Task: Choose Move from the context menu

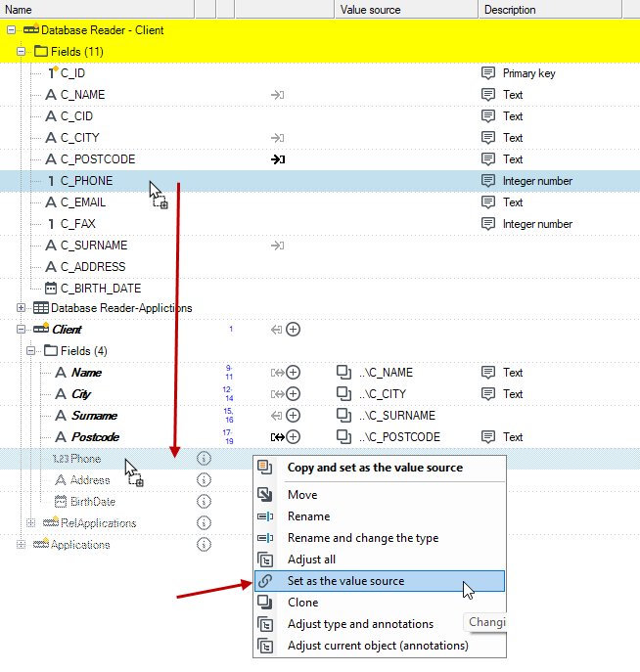Action: point(380,495)
